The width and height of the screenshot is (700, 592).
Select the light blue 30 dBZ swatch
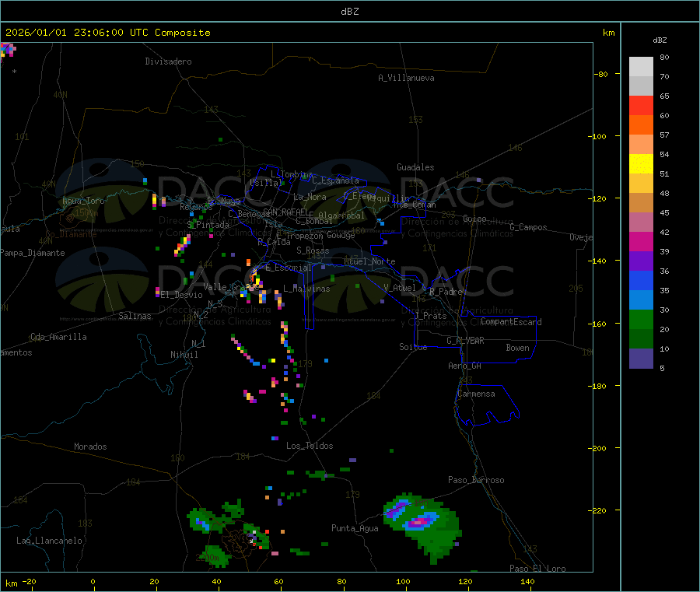pos(641,300)
